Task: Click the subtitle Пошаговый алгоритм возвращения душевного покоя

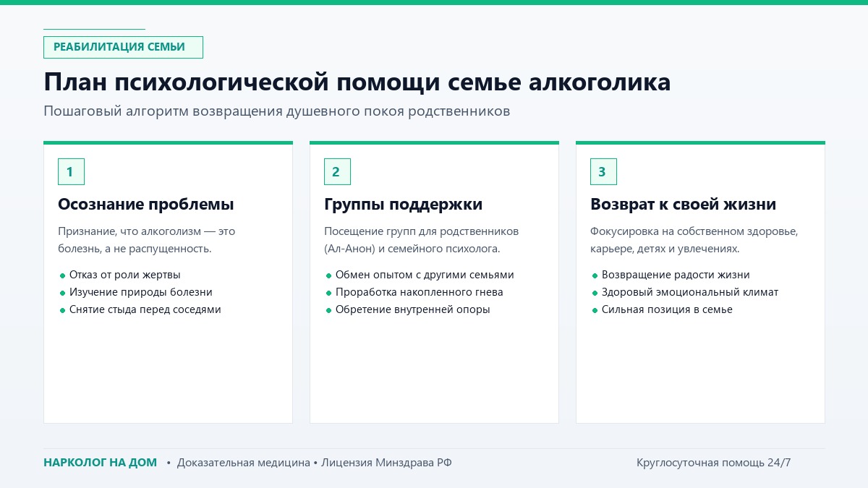Action: coord(277,111)
